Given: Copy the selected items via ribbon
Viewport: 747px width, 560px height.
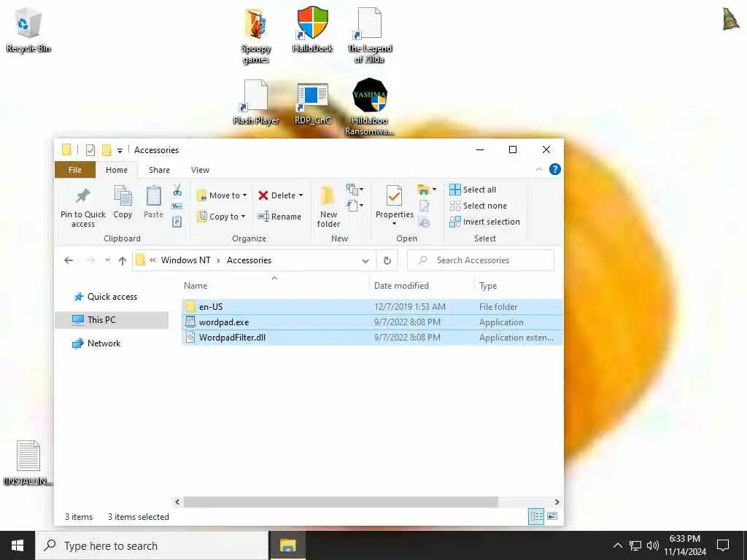Looking at the screenshot, I should pyautogui.click(x=123, y=202).
